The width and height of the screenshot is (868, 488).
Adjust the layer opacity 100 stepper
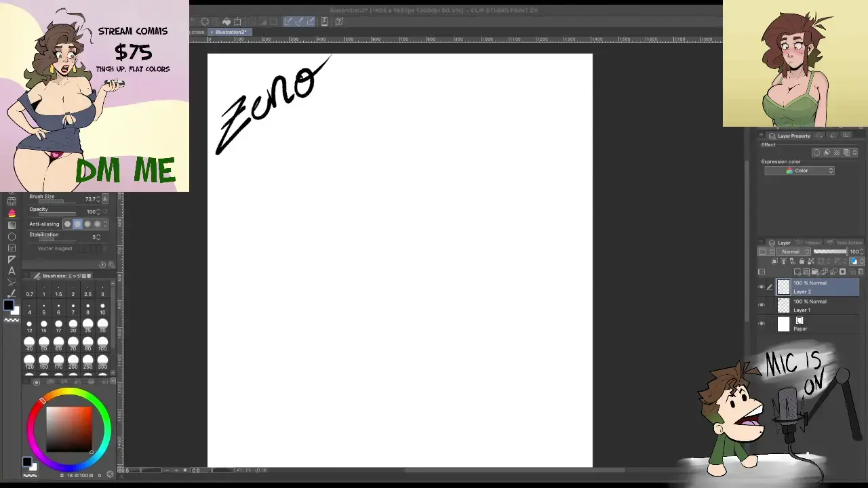[861, 251]
